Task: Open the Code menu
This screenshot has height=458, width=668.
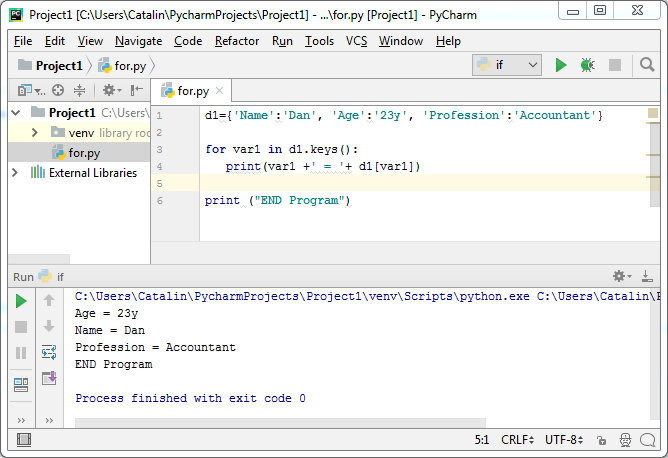Action: (x=188, y=41)
